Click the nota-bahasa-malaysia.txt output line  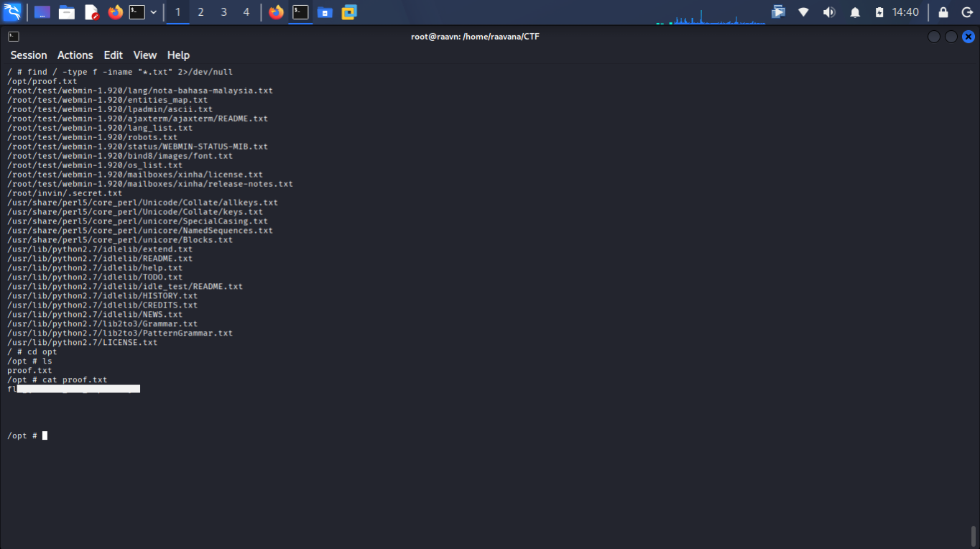click(x=140, y=91)
